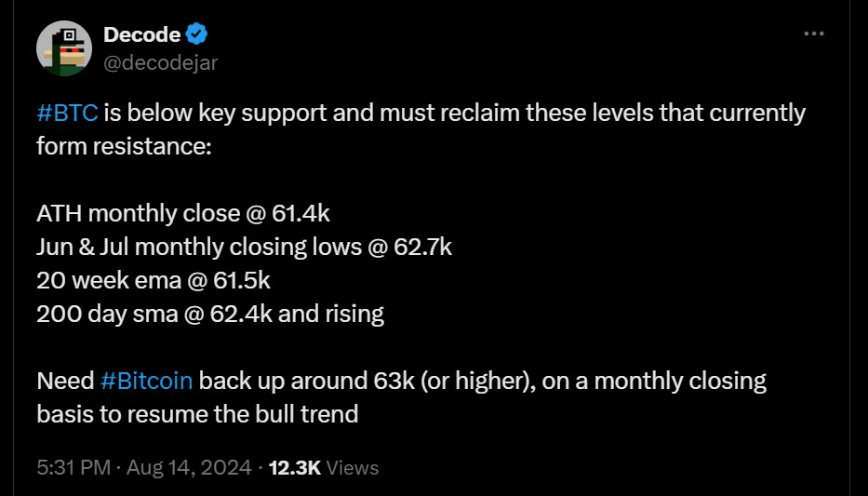Image resolution: width=868 pixels, height=496 pixels.
Task: Click the 20 week ema @ 61.5k line
Action: pos(154,281)
